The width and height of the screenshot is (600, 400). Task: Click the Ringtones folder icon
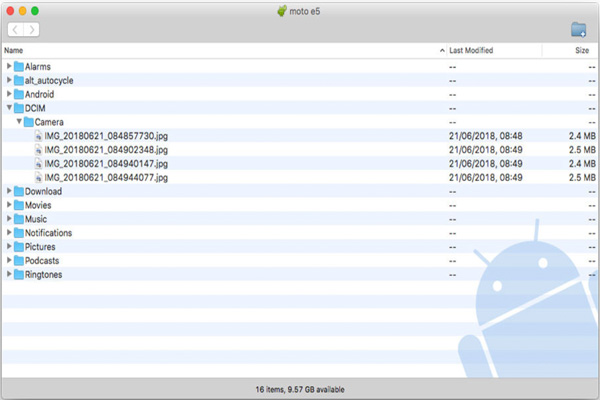click(x=19, y=274)
